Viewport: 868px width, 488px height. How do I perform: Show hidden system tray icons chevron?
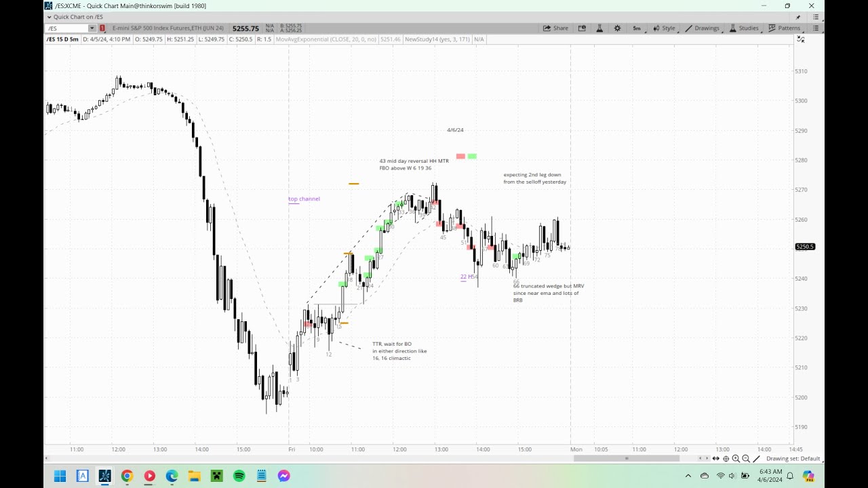pos(688,476)
